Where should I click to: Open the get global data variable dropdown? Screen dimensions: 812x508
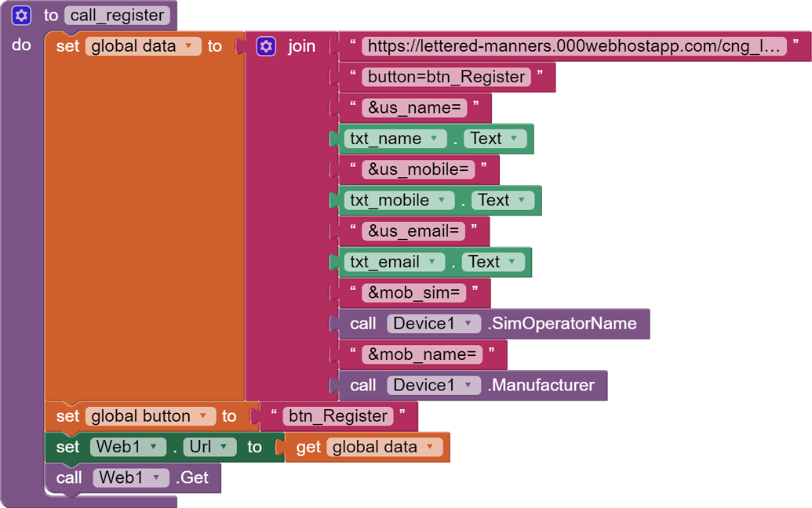click(429, 447)
